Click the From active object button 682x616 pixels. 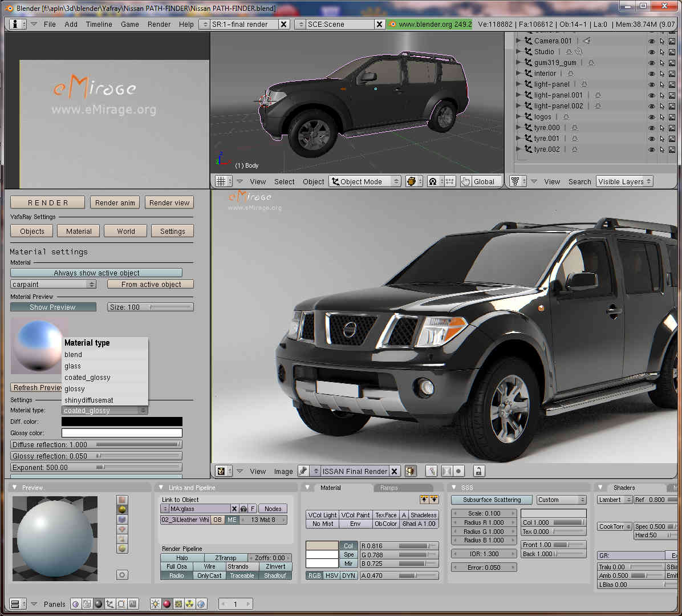pyautogui.click(x=151, y=284)
